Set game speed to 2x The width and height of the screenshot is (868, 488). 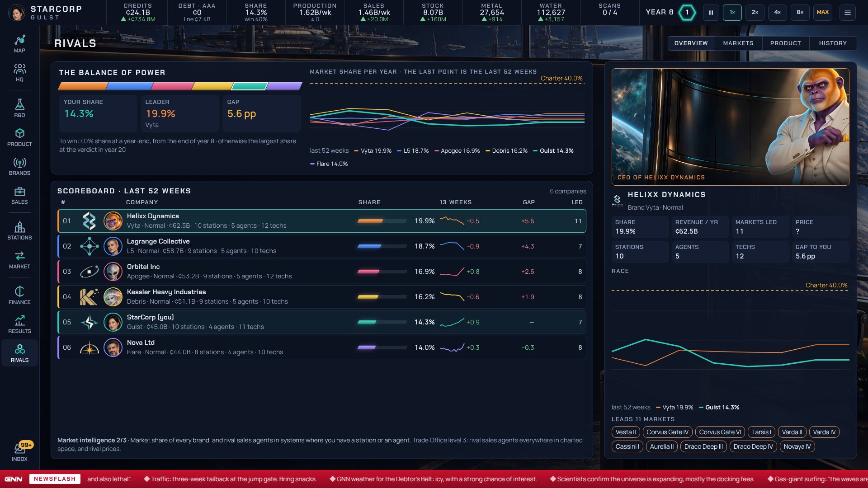[x=755, y=13]
